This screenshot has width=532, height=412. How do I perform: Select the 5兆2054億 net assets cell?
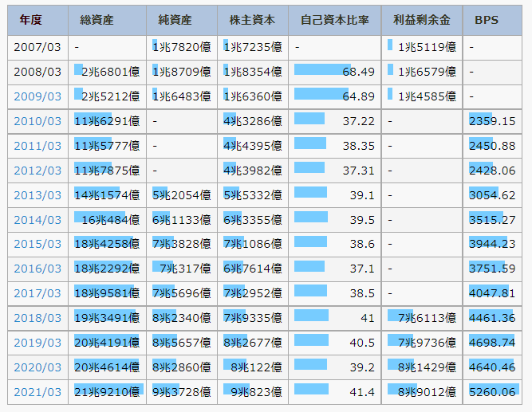coord(182,195)
